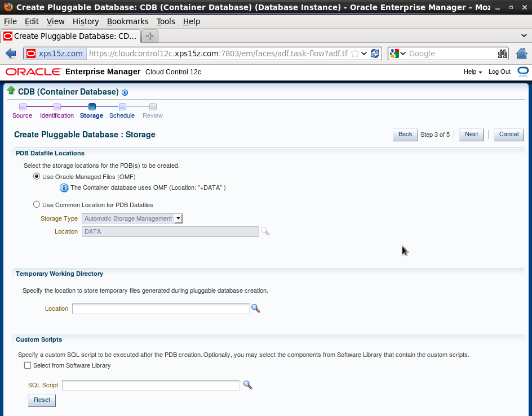Click the Review step marker square
532x416 pixels.
[x=153, y=107]
